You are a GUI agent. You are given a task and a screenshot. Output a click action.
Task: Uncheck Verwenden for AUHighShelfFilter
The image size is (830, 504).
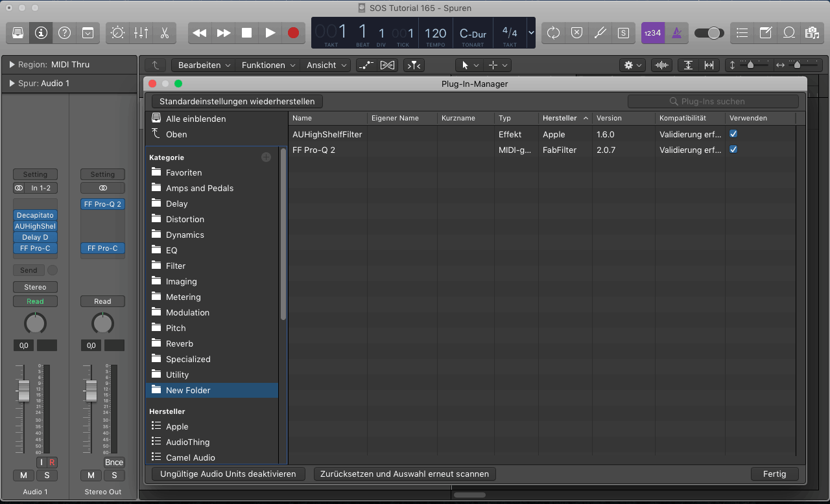733,134
